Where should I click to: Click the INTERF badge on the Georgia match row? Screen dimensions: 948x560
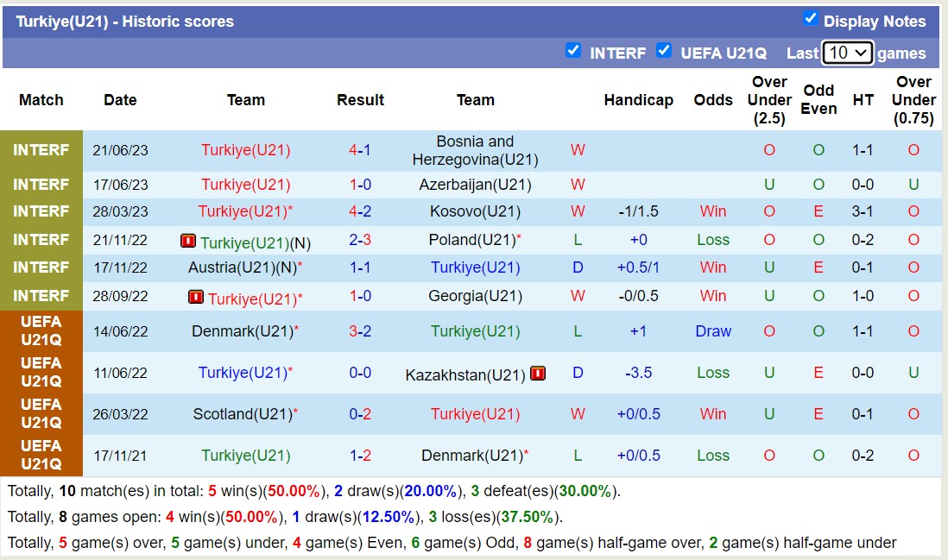click(x=41, y=296)
